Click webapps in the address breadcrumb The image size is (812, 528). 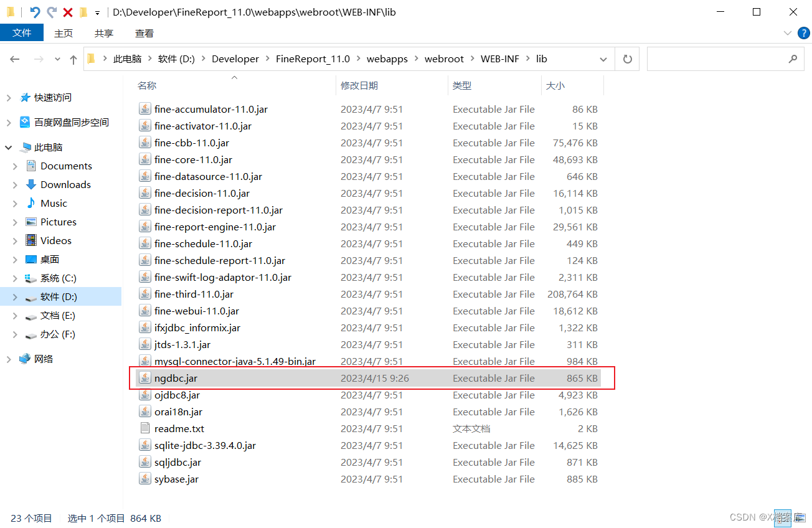pos(387,59)
